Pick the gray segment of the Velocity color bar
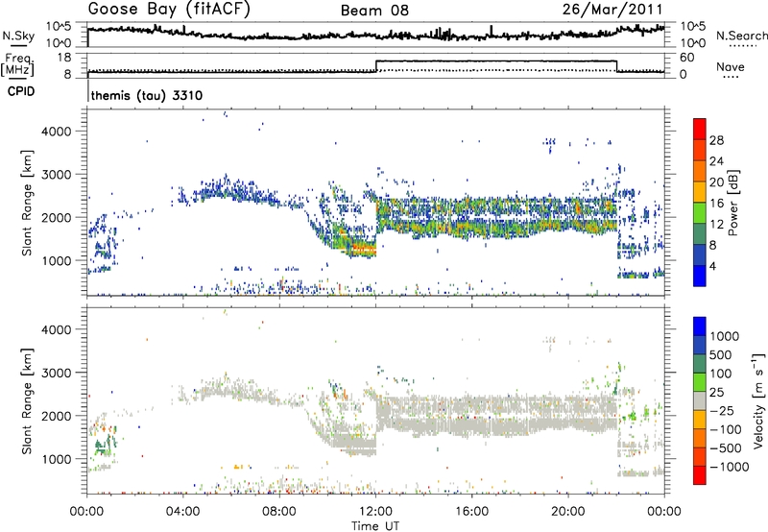Screen dimensions: 768x532 (700, 400)
